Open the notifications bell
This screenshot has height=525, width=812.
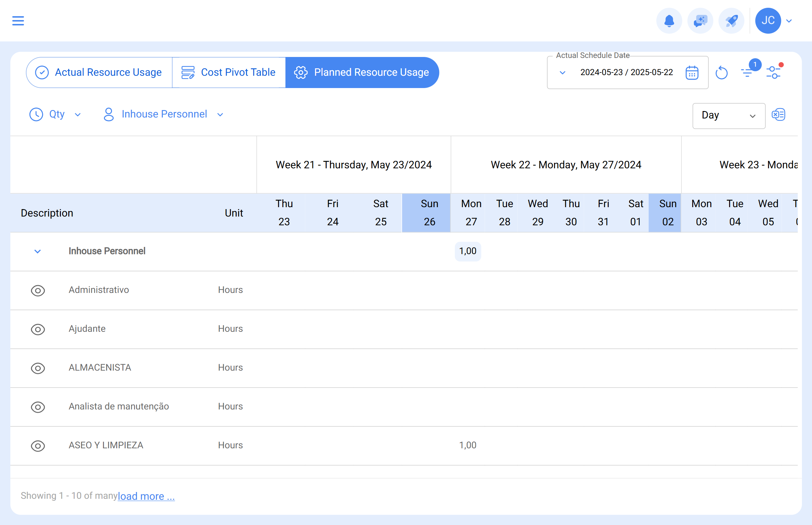tap(669, 21)
